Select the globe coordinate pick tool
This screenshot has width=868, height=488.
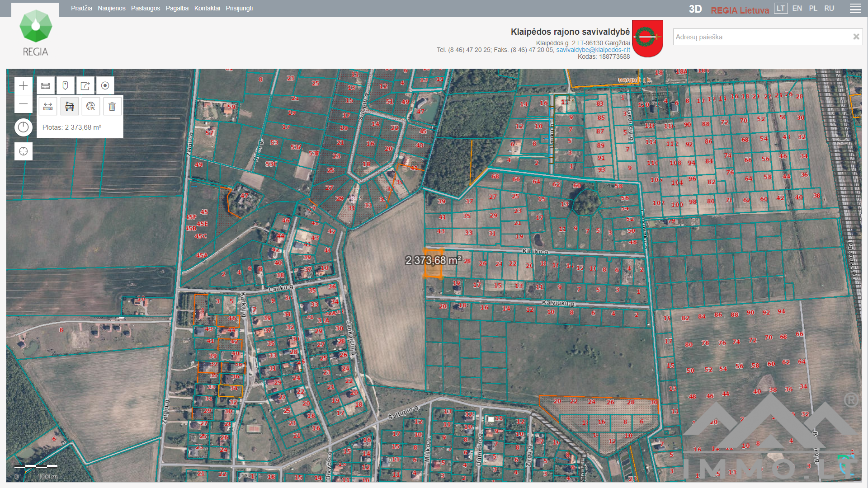(91, 106)
